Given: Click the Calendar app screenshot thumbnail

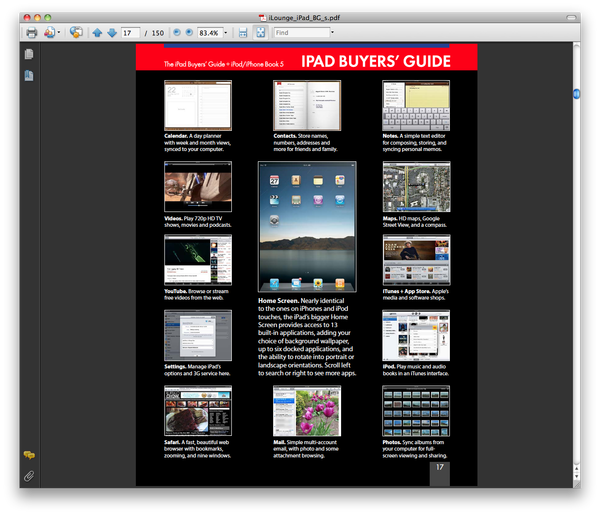Looking at the screenshot, I should click(x=198, y=105).
